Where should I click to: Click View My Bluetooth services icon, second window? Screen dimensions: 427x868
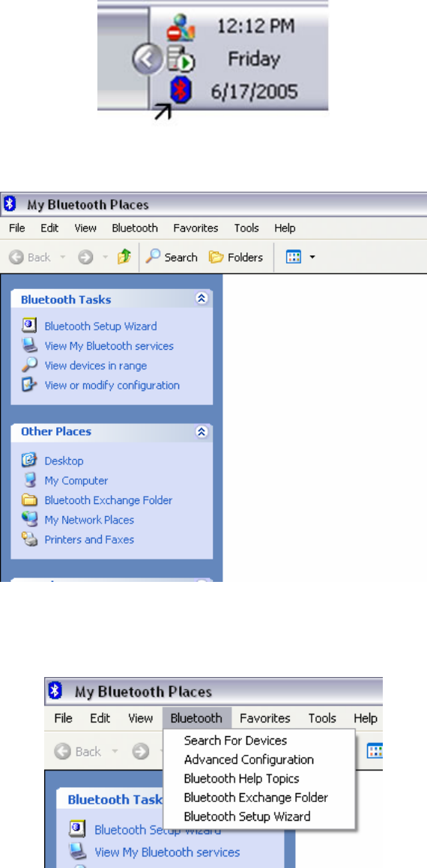[x=77, y=851]
